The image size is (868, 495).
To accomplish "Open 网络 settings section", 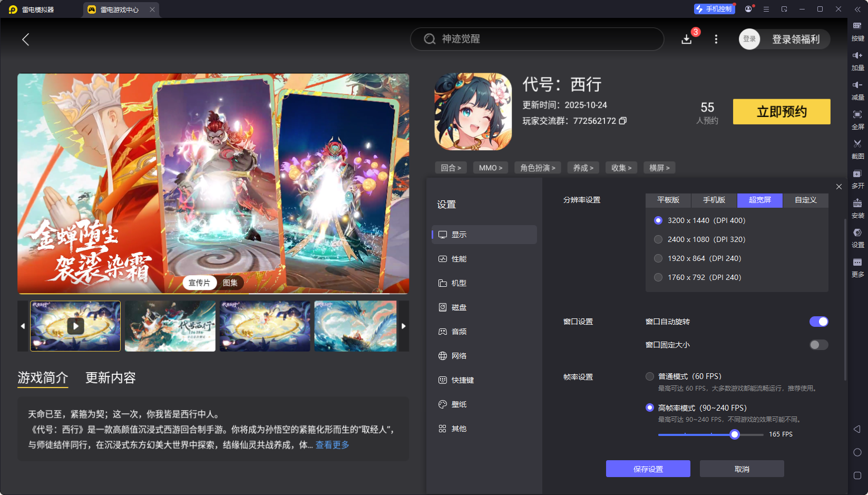I will tap(484, 356).
